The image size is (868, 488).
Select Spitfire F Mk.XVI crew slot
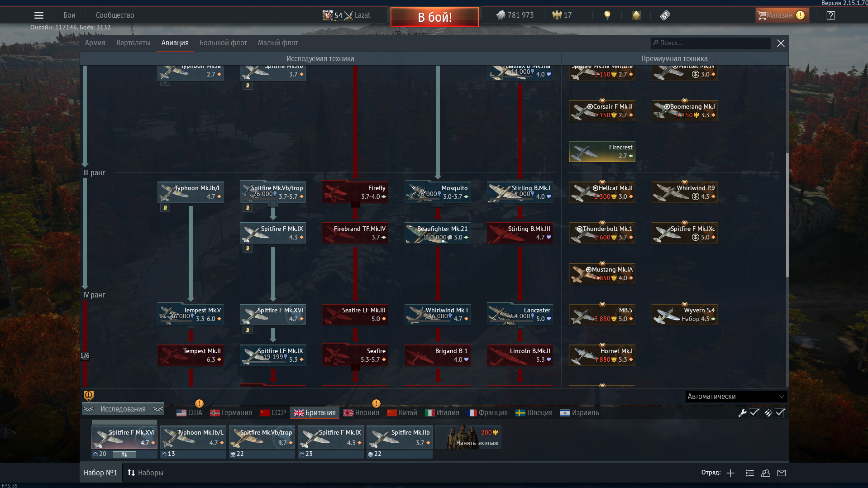124,438
